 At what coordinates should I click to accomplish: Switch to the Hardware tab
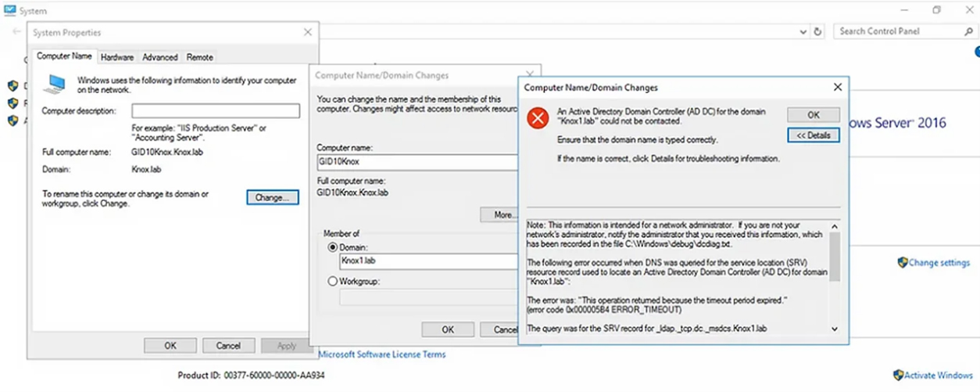click(117, 57)
